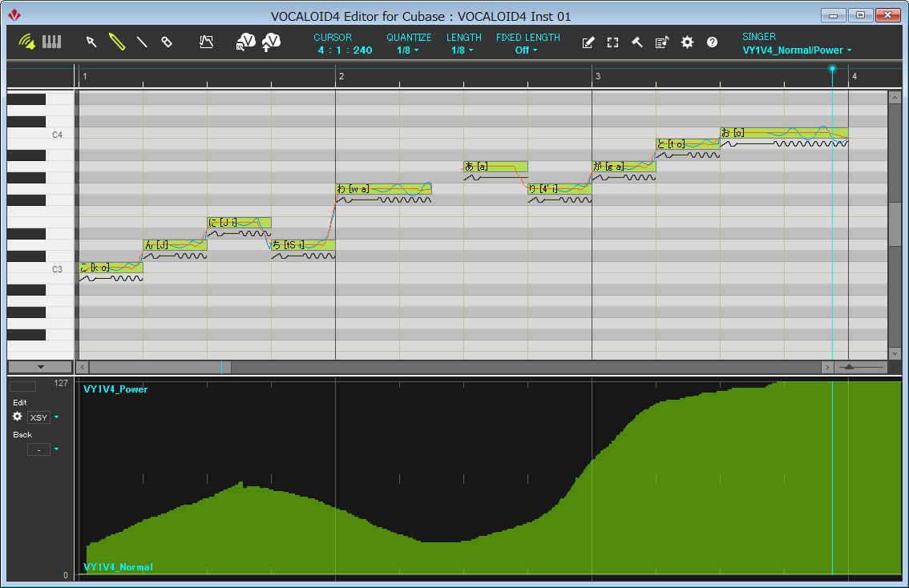Click measure 3 on the ruler
The width and height of the screenshot is (909, 588).
click(598, 76)
